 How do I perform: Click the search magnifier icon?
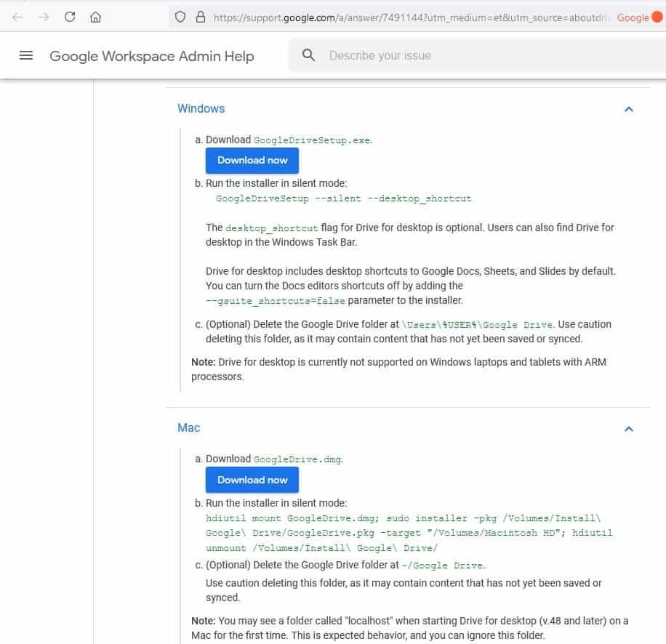pos(309,55)
